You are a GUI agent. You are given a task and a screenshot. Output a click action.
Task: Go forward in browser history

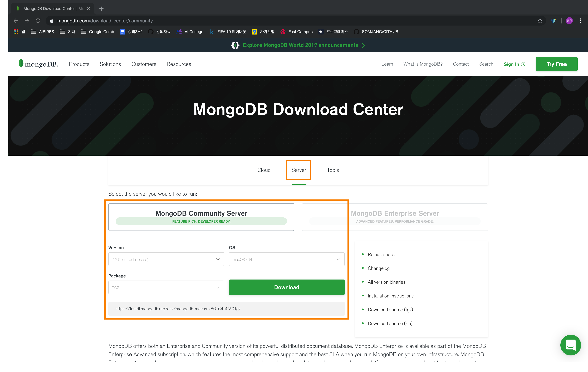click(x=27, y=21)
